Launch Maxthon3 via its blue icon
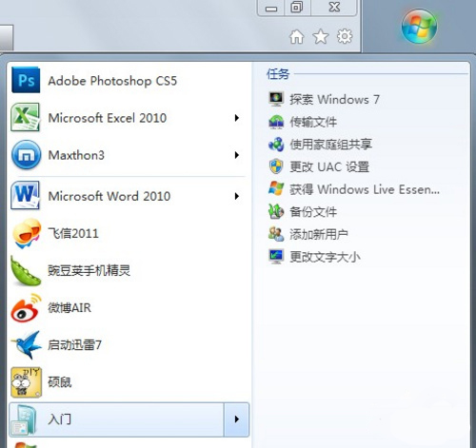 26,155
